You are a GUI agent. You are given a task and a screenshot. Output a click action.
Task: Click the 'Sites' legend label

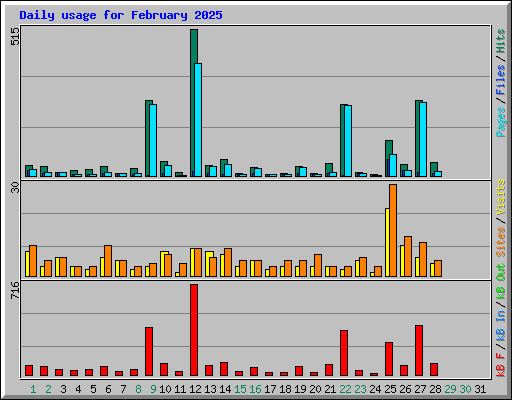pyautogui.click(x=500, y=242)
